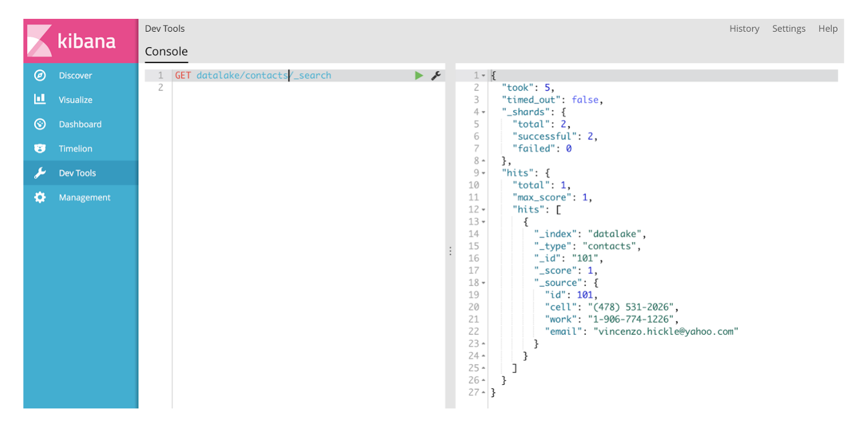Click empty line 2 in the request editor
Screen dimensions: 868x432
click(309, 88)
